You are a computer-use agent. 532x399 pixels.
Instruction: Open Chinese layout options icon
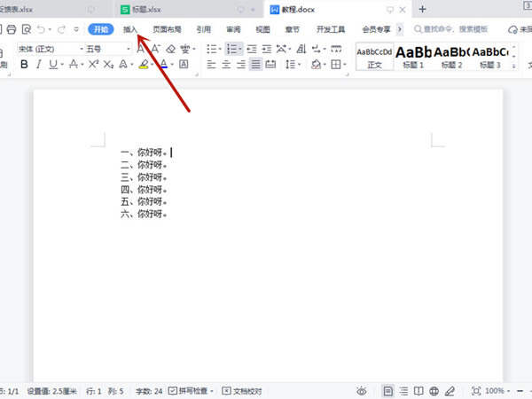pos(281,49)
